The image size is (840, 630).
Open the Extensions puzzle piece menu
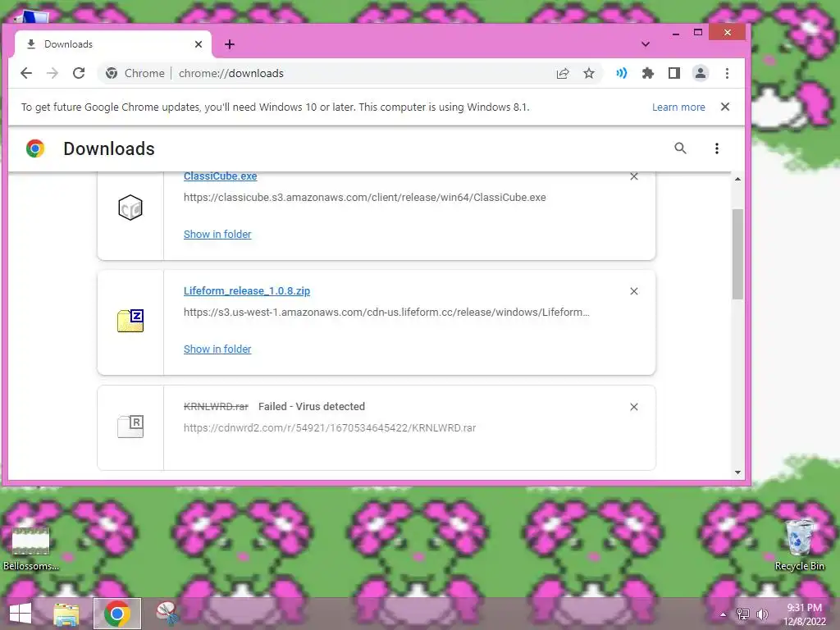pyautogui.click(x=648, y=73)
